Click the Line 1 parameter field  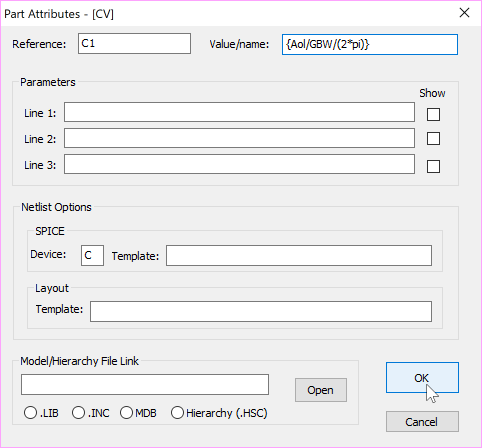(239, 112)
